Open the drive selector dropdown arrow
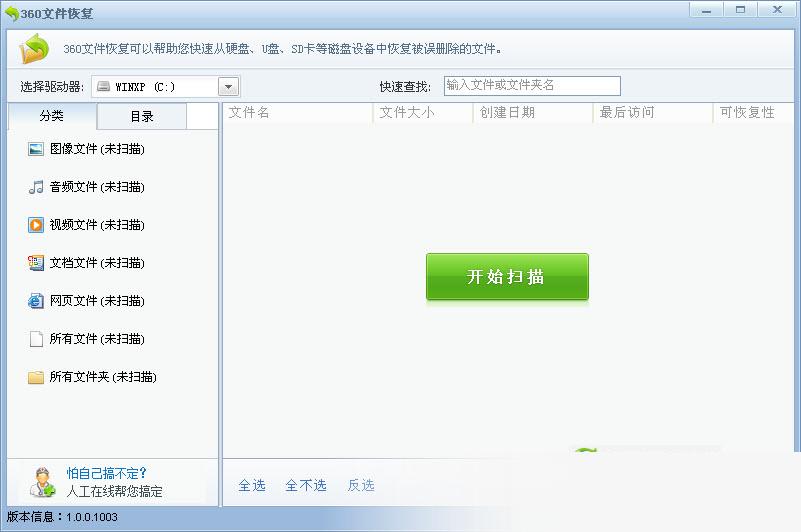 point(228,87)
